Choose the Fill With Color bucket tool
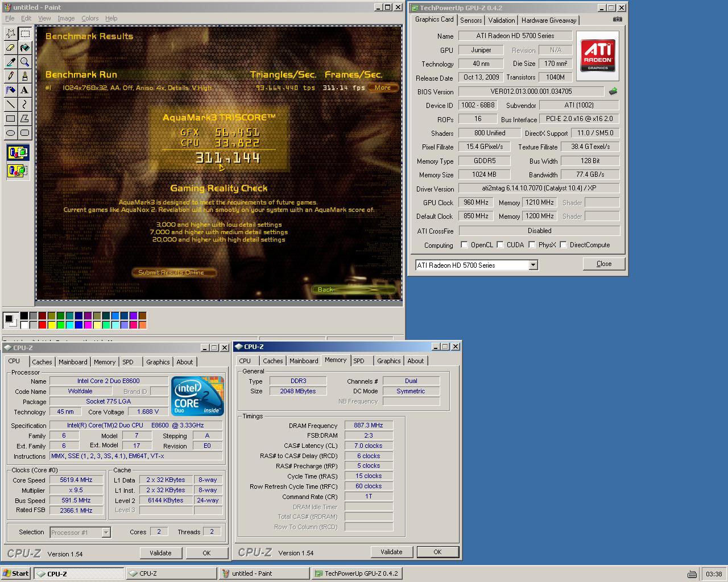 [x=25, y=48]
